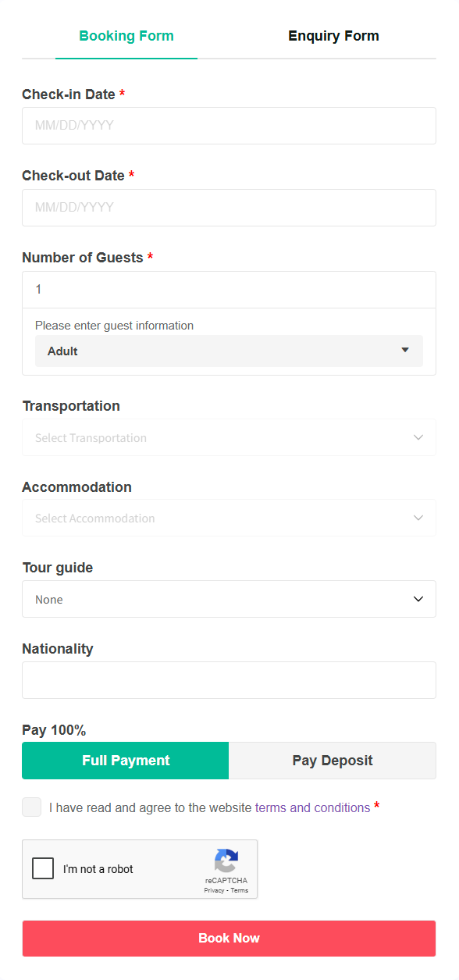Select the Full Payment option
The width and height of the screenshot is (459, 980).
click(126, 761)
